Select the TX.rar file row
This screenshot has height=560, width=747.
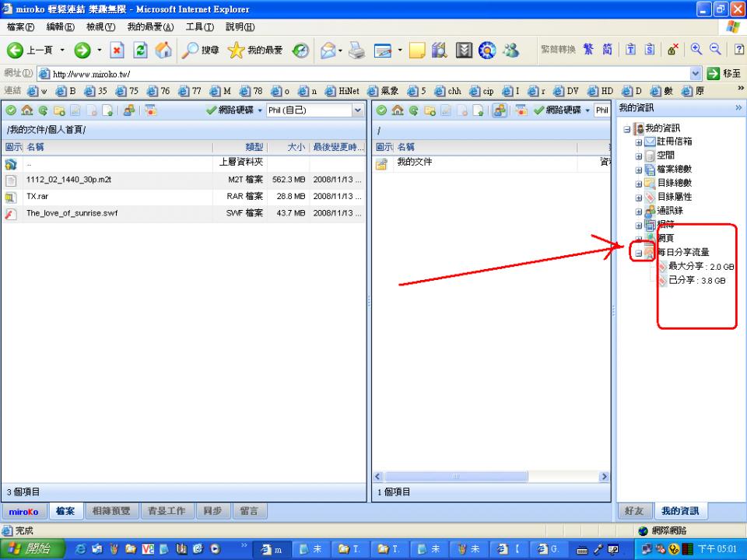point(184,196)
